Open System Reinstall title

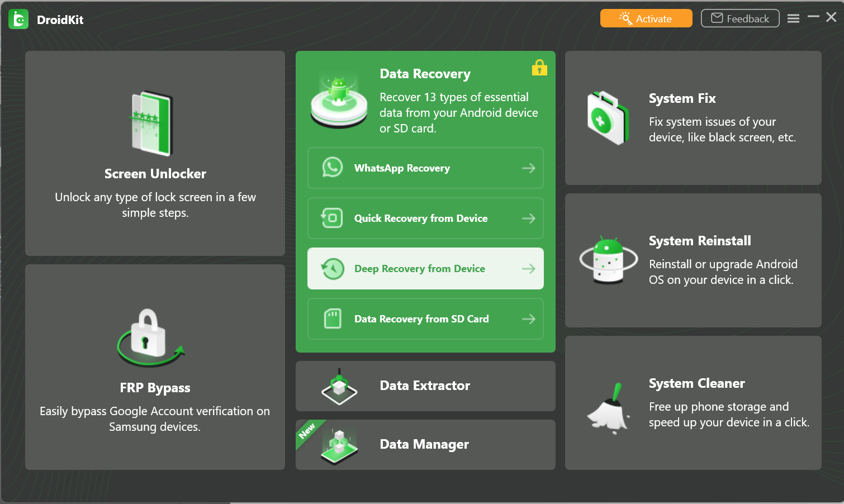point(700,241)
